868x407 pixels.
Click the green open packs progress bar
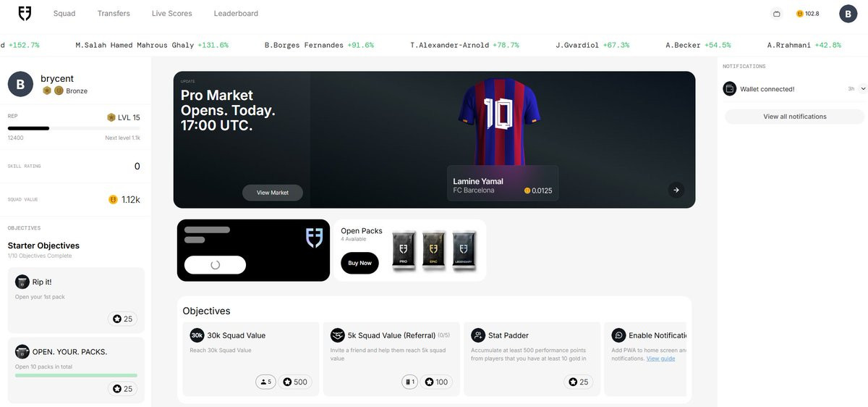coord(76,375)
